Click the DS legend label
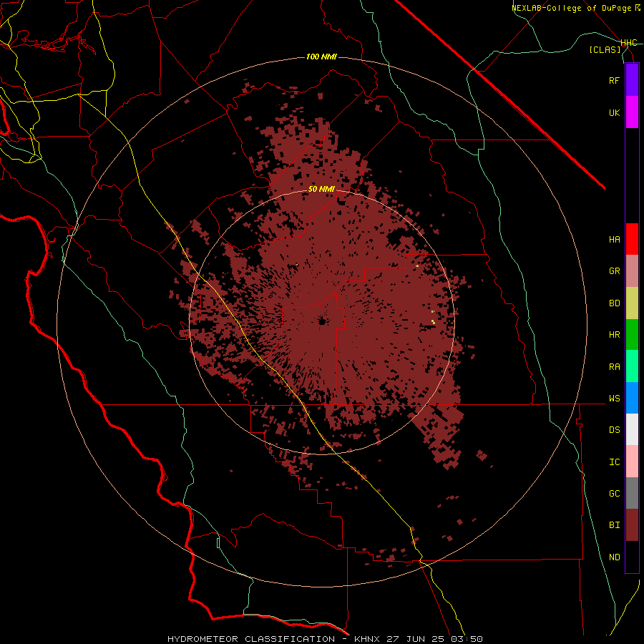The image size is (644, 644). coord(614,430)
